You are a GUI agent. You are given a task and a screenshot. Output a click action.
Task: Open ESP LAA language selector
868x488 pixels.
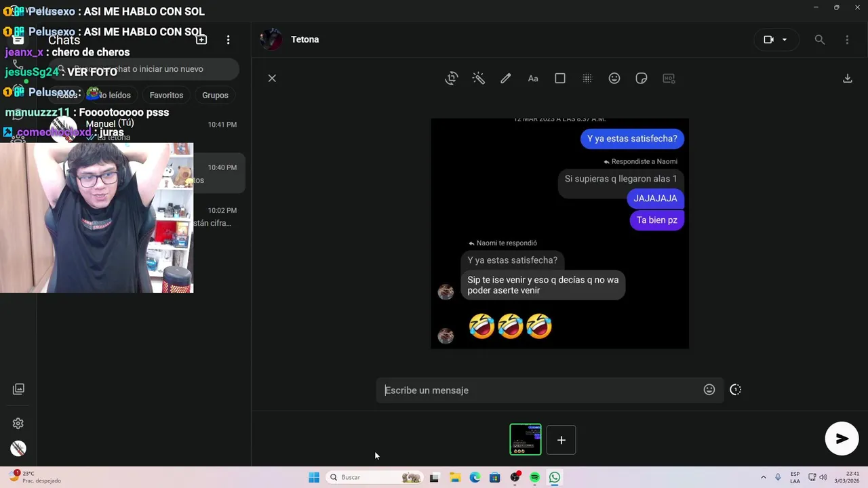(795, 477)
